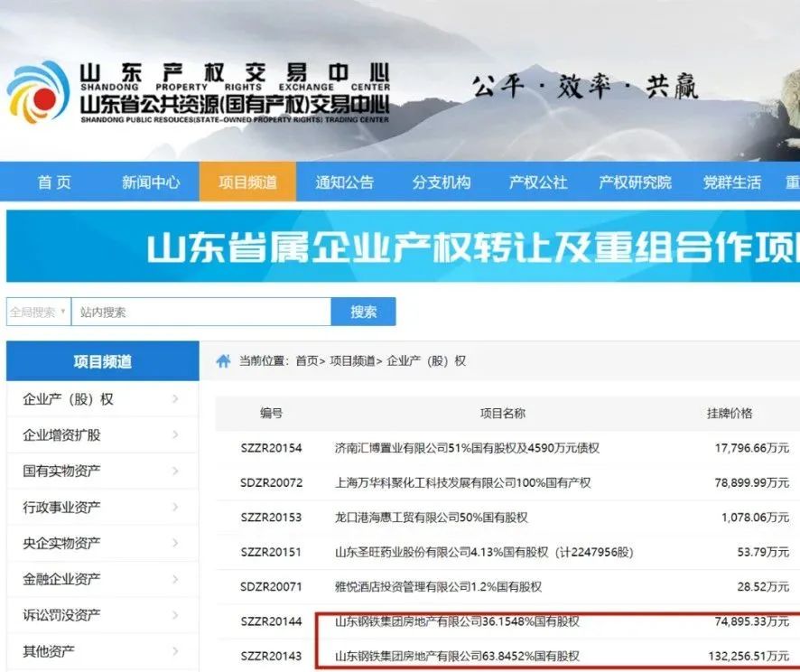Image resolution: width=800 pixels, height=672 pixels.
Task: Expand chevron beside 行政事业资产
Action: [x=175, y=507]
